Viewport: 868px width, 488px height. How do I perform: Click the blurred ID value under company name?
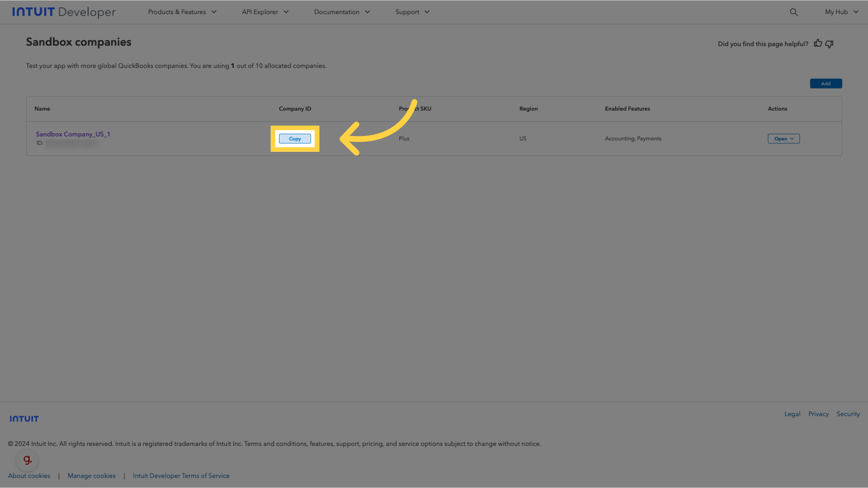tap(72, 143)
